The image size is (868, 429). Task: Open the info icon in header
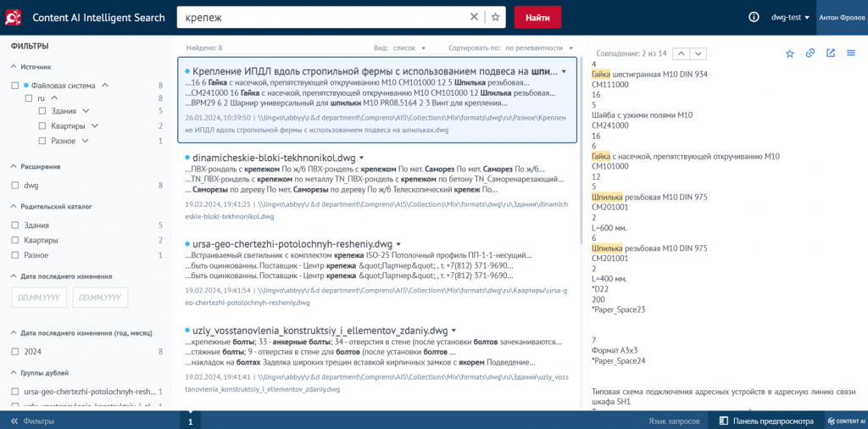tap(754, 17)
